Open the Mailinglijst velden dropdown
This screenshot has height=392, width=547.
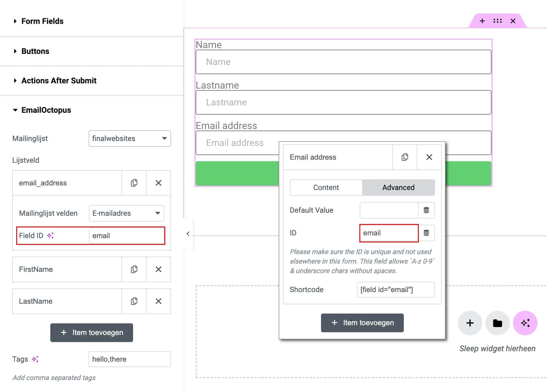(126, 213)
